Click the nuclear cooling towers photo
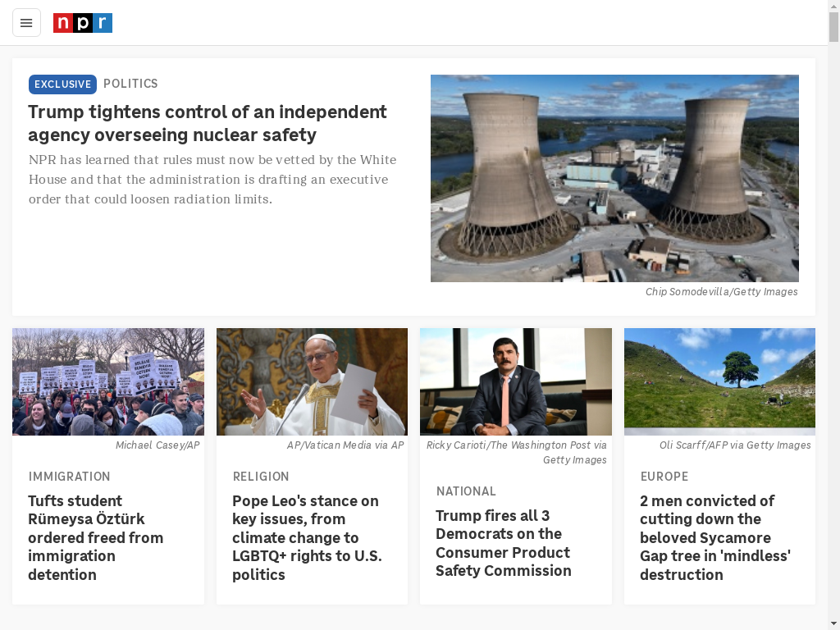Viewport: 840px width, 630px height. [614, 178]
